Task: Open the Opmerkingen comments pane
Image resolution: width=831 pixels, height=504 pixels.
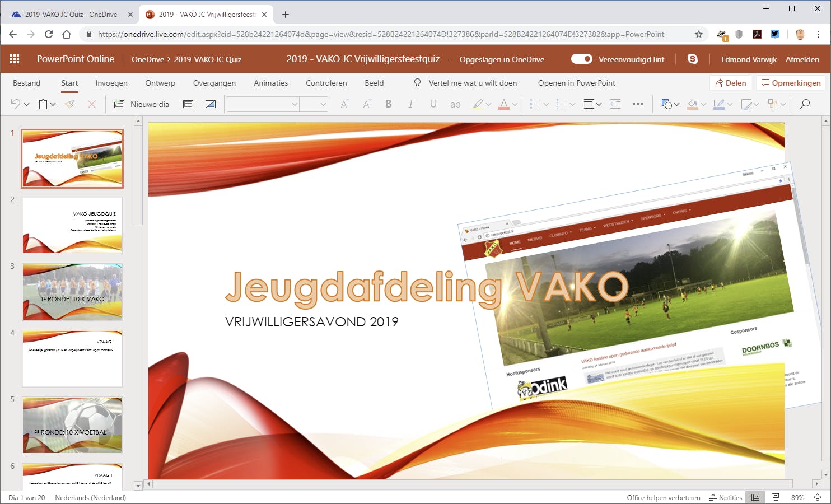Action: [791, 83]
